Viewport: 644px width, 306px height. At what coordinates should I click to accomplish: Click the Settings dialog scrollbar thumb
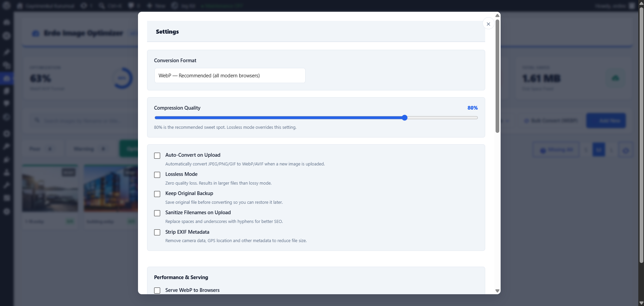click(x=497, y=76)
